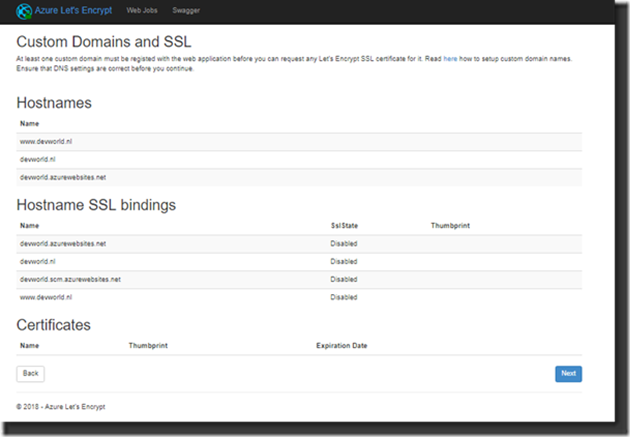Open the Azure Let's Encrypt brand link
Screen dimensions: 630x437
(x=73, y=10)
